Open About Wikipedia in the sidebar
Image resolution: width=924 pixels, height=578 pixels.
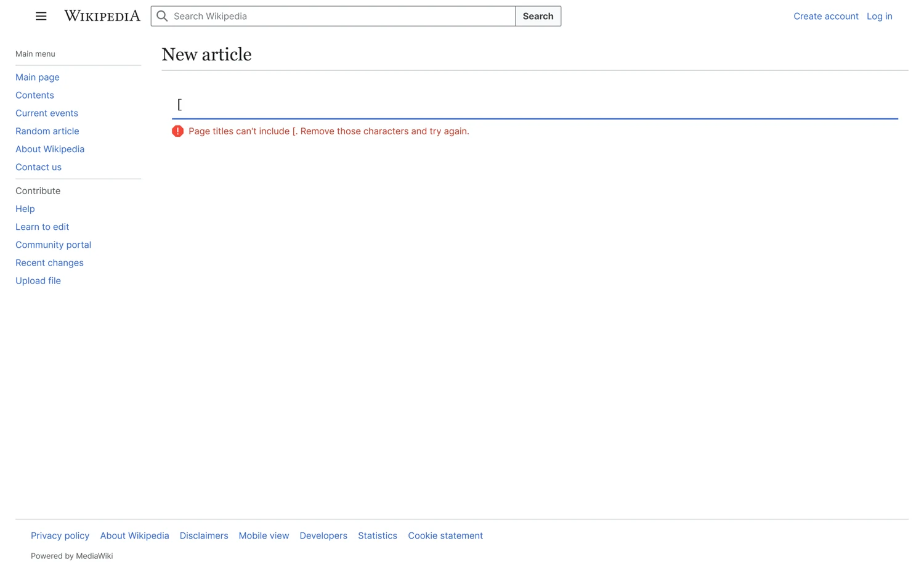point(50,149)
